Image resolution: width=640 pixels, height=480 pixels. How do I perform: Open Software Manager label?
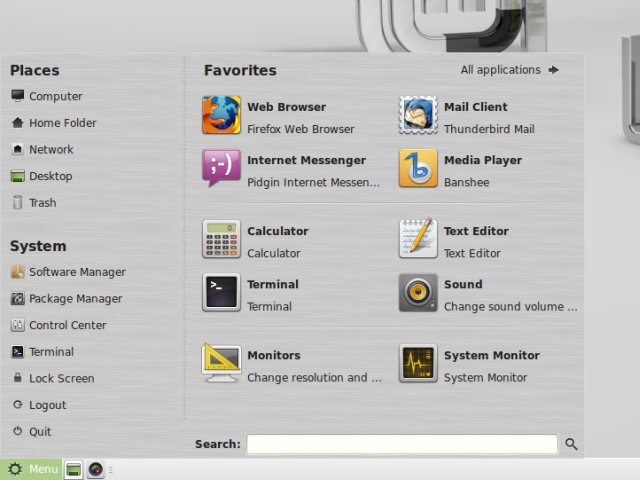[78, 272]
